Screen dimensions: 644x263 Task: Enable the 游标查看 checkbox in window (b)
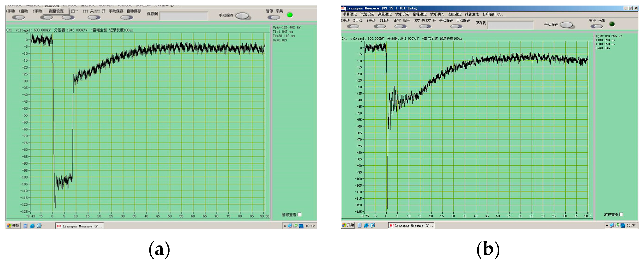coord(621,215)
